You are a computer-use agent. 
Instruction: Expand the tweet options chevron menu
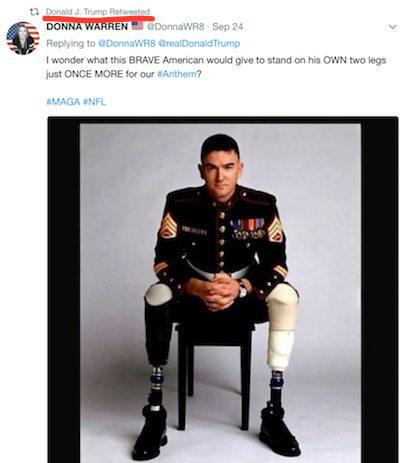393,27
